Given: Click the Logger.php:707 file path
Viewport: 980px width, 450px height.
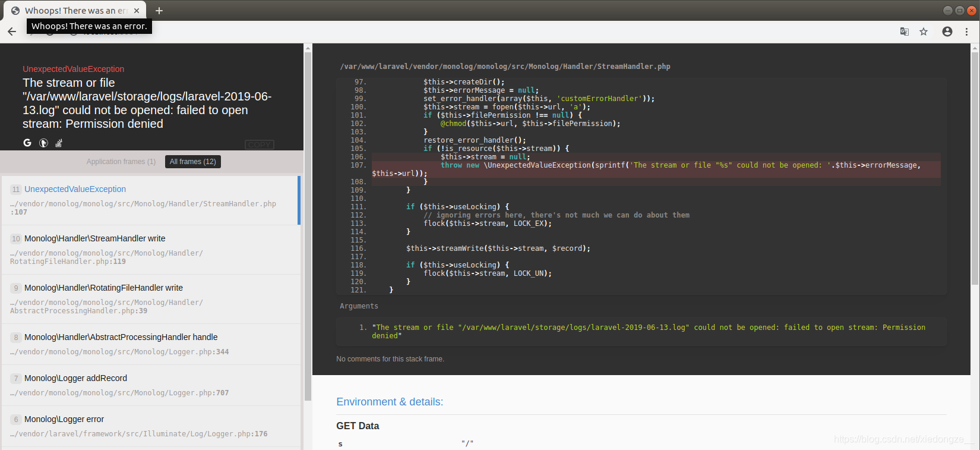Looking at the screenshot, I should 119,393.
